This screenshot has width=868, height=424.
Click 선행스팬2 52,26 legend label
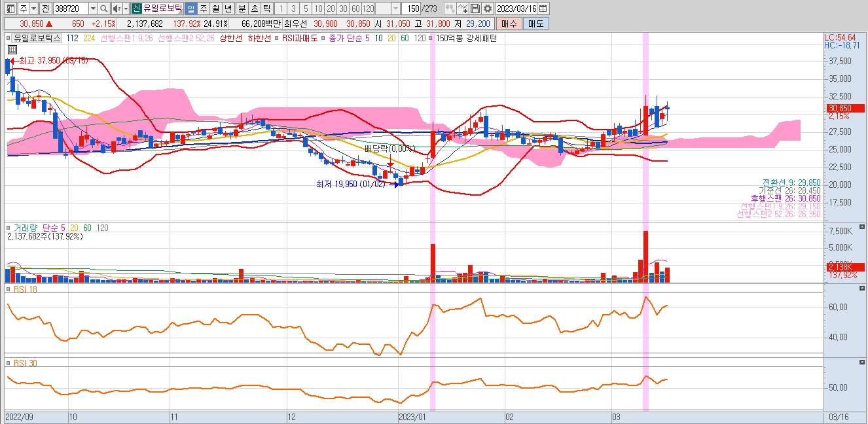(186, 38)
